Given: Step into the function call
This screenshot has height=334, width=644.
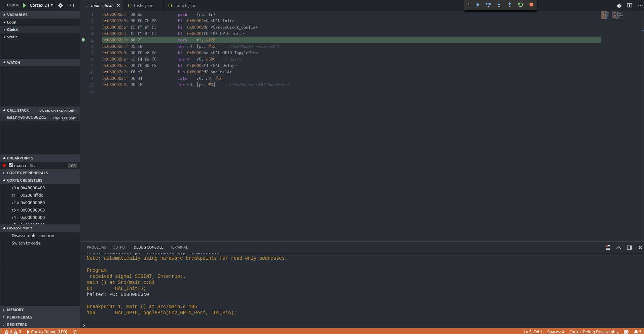Looking at the screenshot, I should [x=499, y=5].
